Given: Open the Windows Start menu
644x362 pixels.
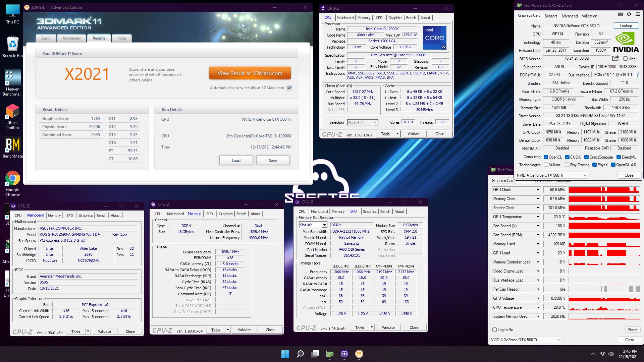Looking at the screenshot, I should coord(285,354).
